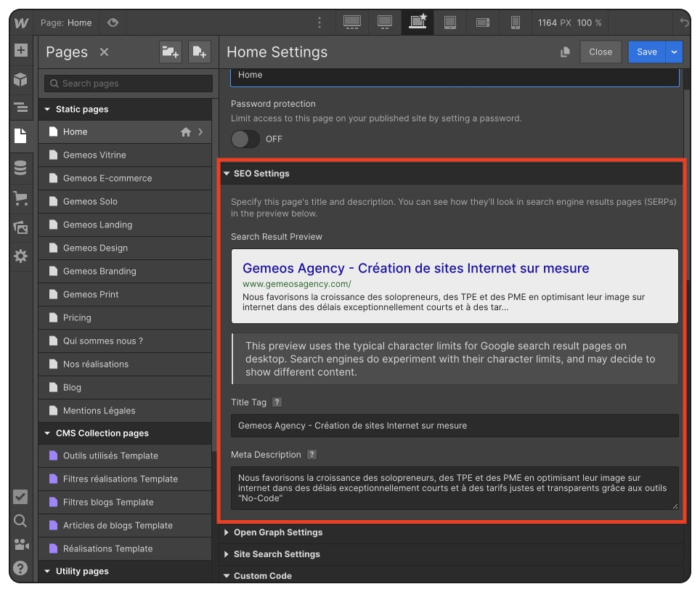This screenshot has width=700, height=592.
Task: Open the CMS Collections database icon
Action: [x=20, y=167]
